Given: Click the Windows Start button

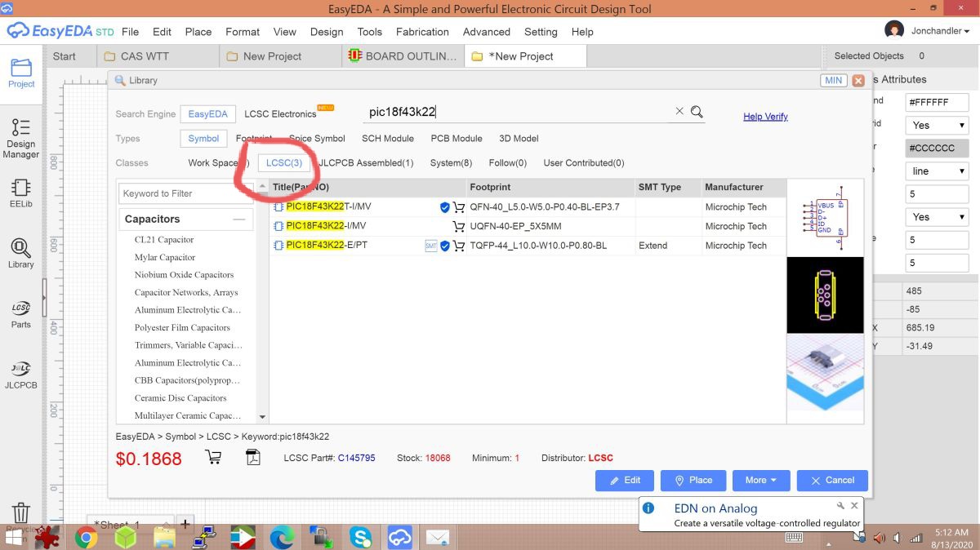Looking at the screenshot, I should click(x=15, y=538).
